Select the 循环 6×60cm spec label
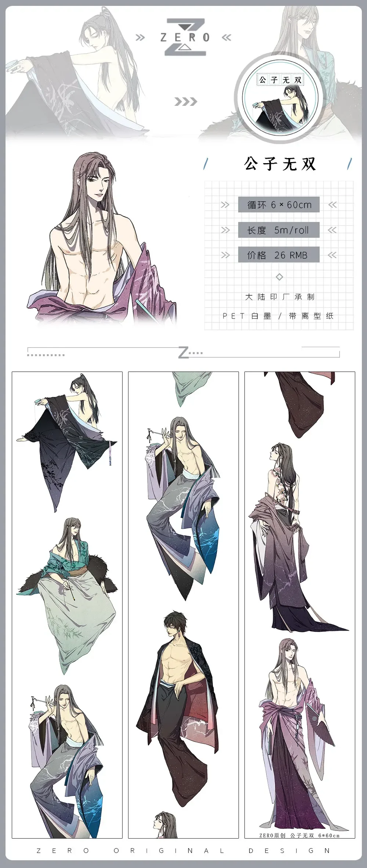367x868 pixels. (279, 205)
